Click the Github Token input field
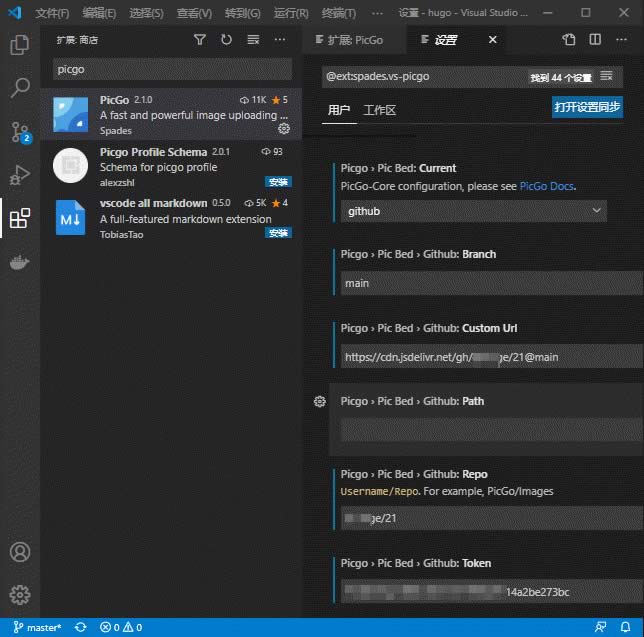 point(492,591)
